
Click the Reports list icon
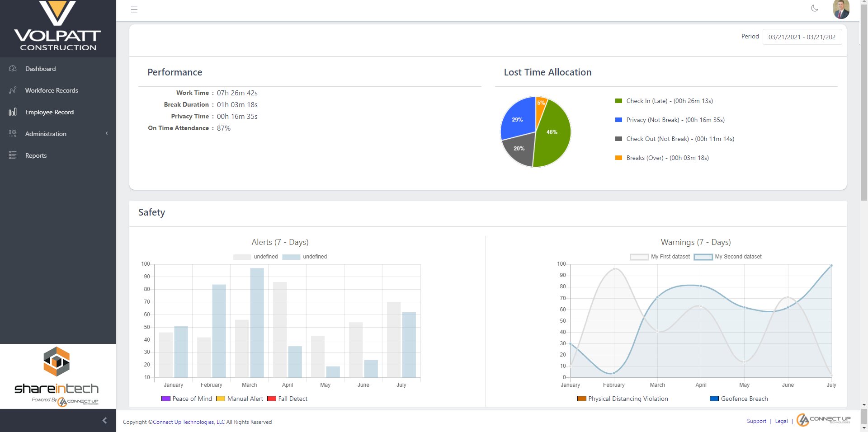13,155
